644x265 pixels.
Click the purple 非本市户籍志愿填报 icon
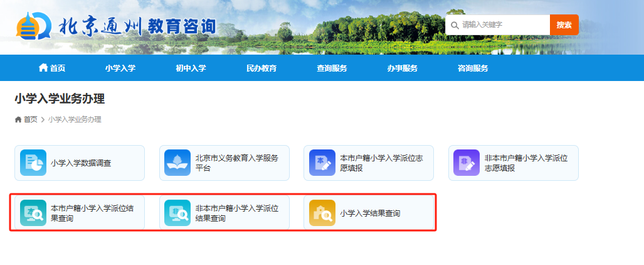click(x=467, y=163)
